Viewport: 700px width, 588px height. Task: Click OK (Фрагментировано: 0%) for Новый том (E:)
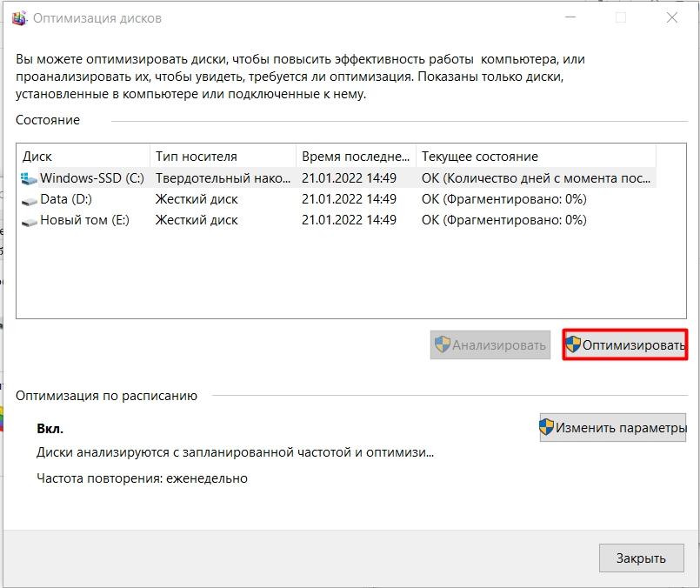tap(504, 220)
